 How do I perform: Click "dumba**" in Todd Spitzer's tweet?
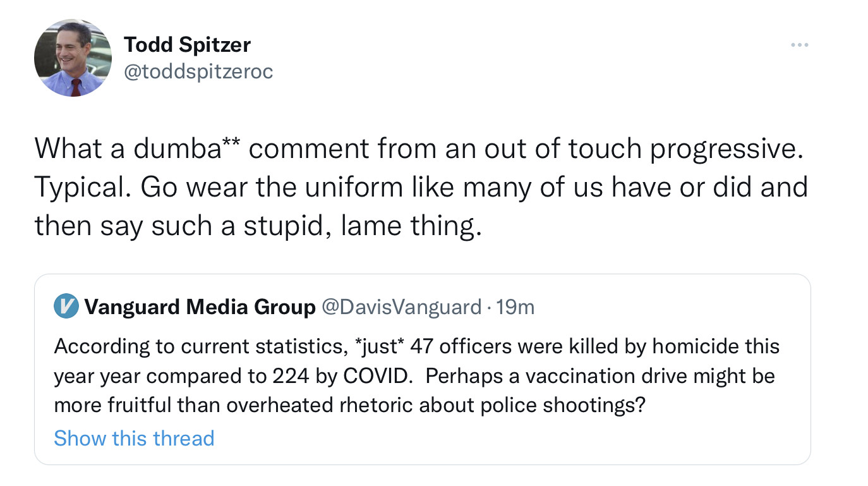(x=183, y=148)
